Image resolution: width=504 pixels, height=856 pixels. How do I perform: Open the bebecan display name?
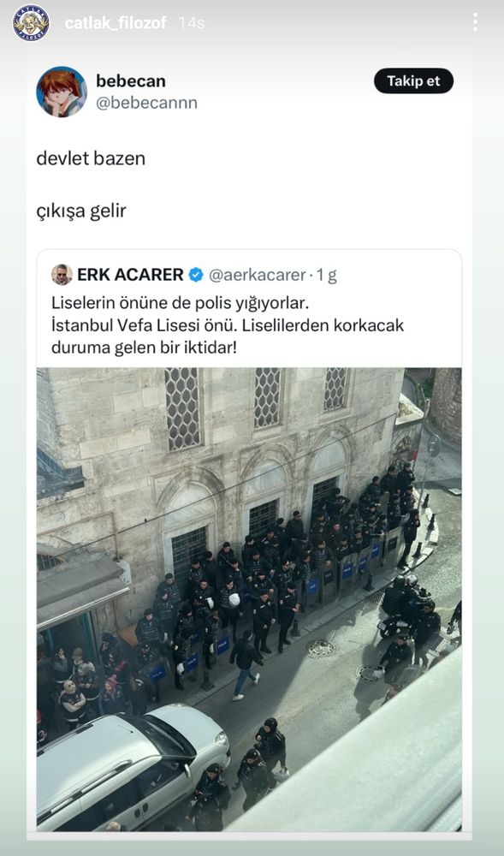point(131,80)
